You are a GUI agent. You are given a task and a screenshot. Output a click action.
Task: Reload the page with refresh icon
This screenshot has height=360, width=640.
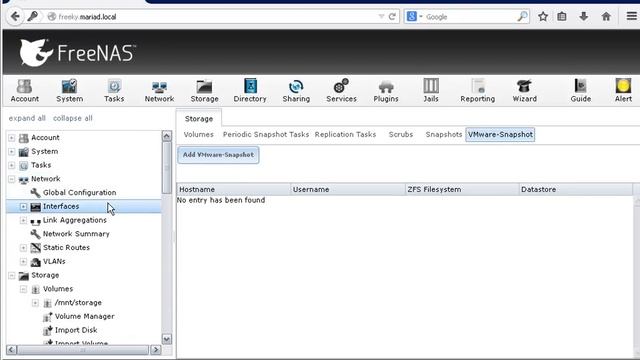392,17
